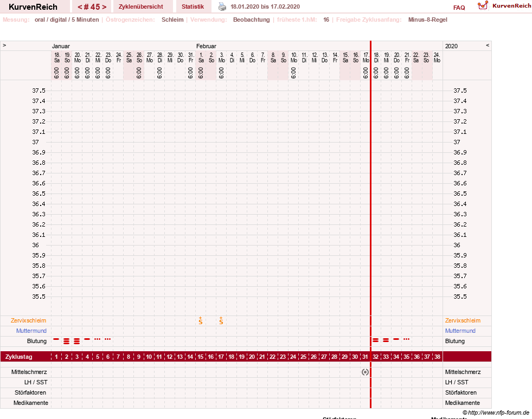Click the date range 18.01.2020 bis 17.02.2020
The height and width of the screenshot is (419, 532).
click(265, 7)
